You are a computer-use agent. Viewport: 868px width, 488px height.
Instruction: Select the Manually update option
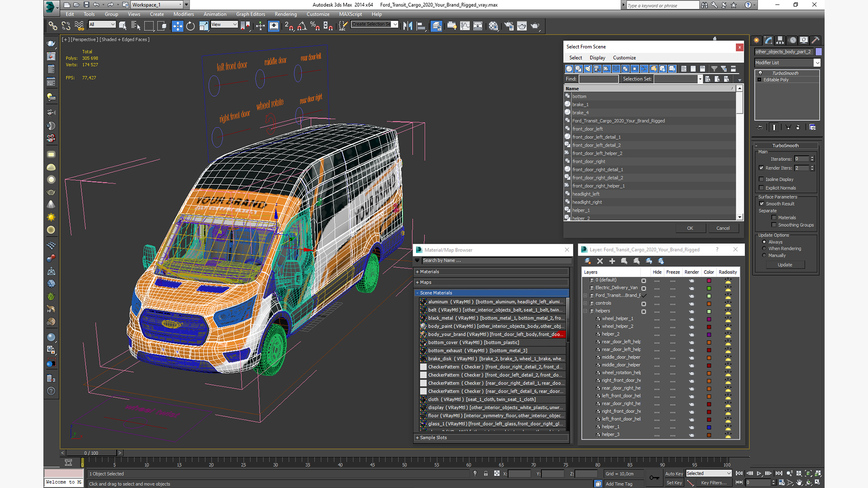pyautogui.click(x=764, y=255)
